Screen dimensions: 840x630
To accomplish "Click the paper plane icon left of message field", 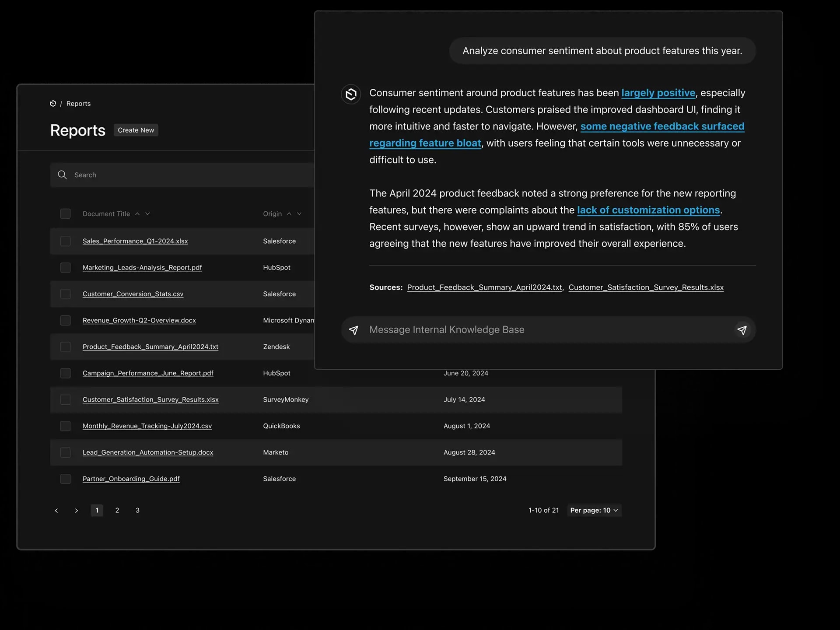I will click(353, 330).
